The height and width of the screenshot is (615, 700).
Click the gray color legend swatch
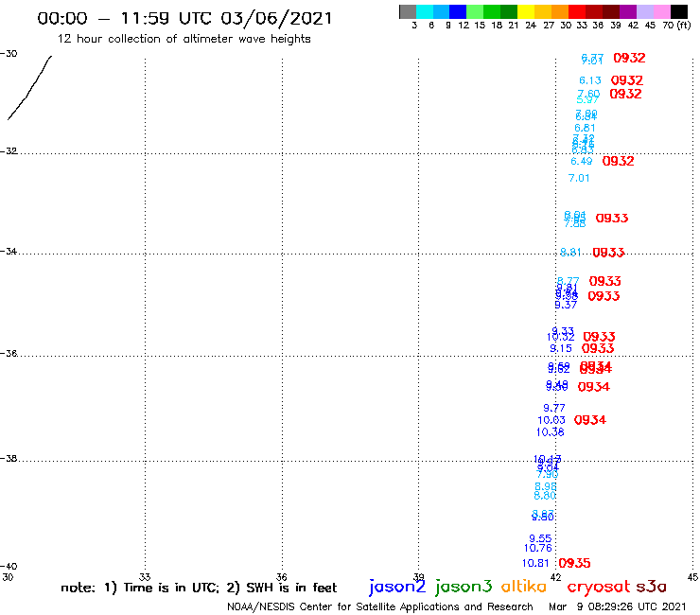click(x=408, y=11)
